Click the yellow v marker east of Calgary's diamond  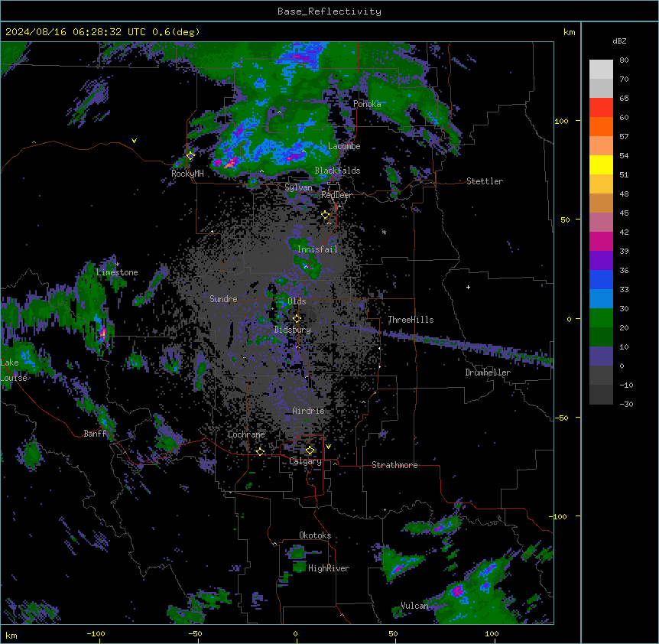(x=328, y=447)
